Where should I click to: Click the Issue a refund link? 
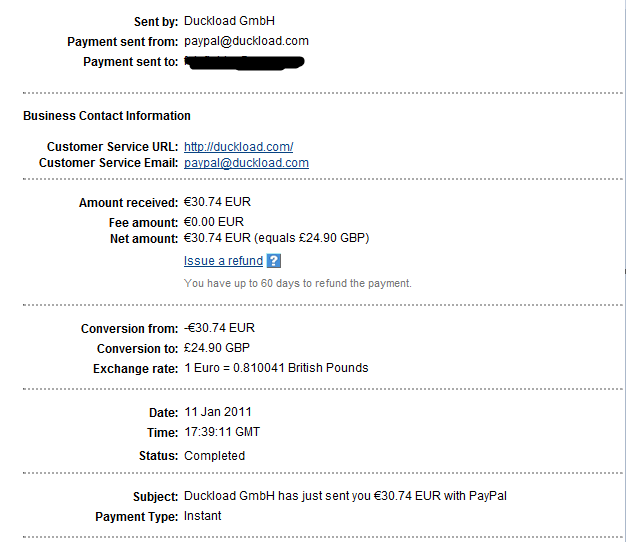tap(223, 261)
